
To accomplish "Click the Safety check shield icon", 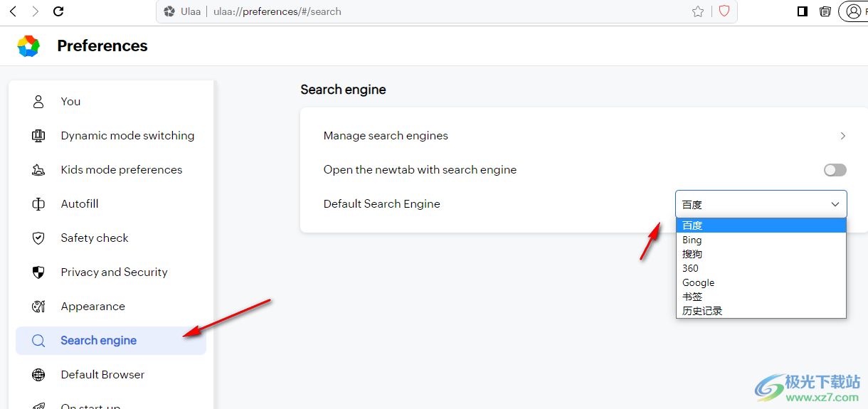I will (x=38, y=238).
